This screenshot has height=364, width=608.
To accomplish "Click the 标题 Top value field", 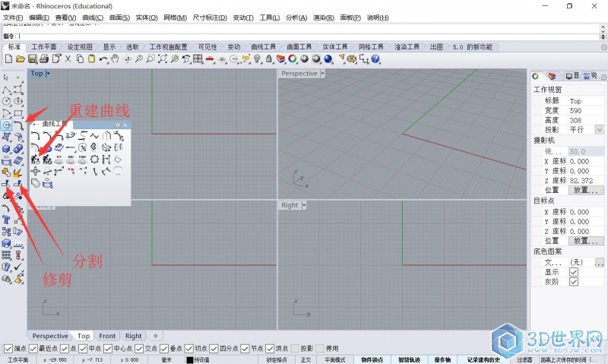I will (x=586, y=101).
